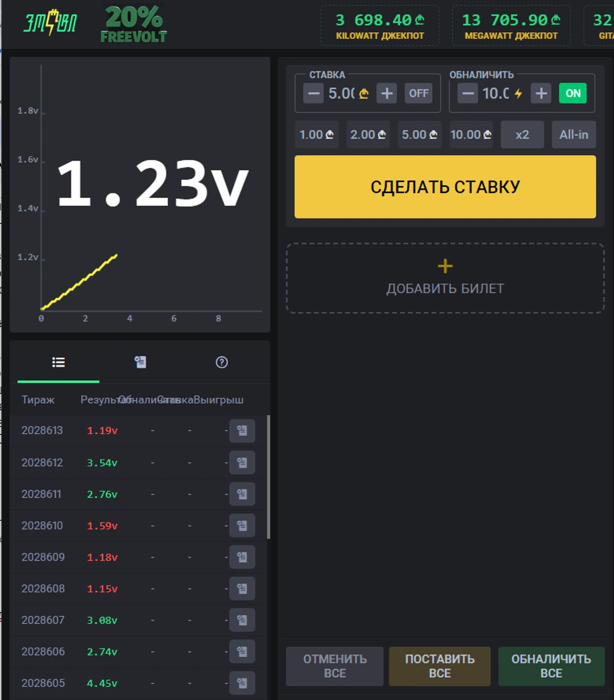The width and height of the screenshot is (614, 700).
Task: Increase the bet amount with plus
Action: click(x=386, y=93)
